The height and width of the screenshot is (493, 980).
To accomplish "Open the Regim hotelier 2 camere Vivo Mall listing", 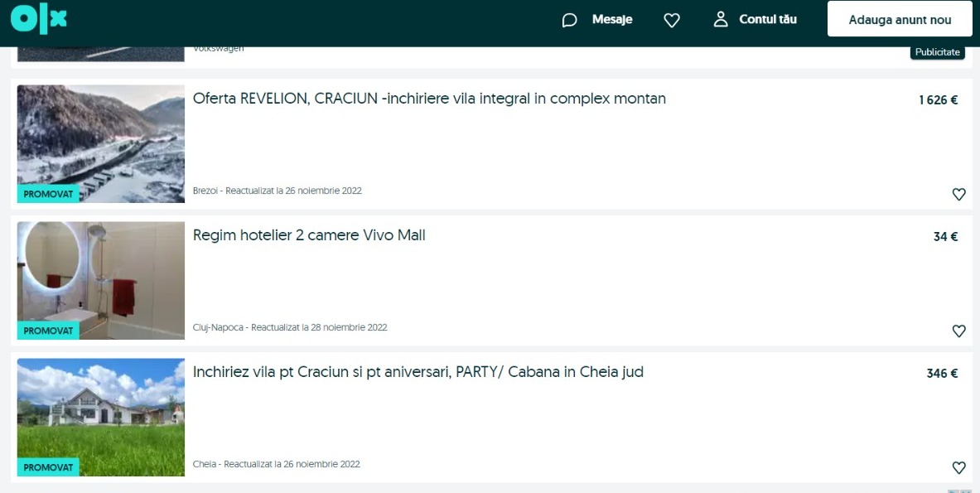I will click(x=309, y=235).
